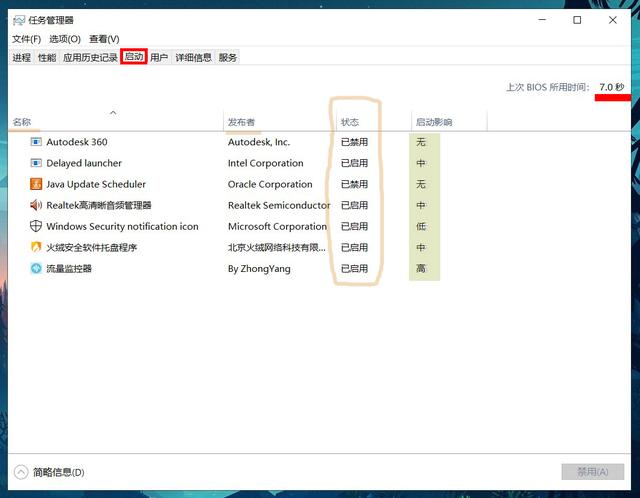Switch to the 进程 tab
This screenshot has height=498, width=640.
click(22, 58)
